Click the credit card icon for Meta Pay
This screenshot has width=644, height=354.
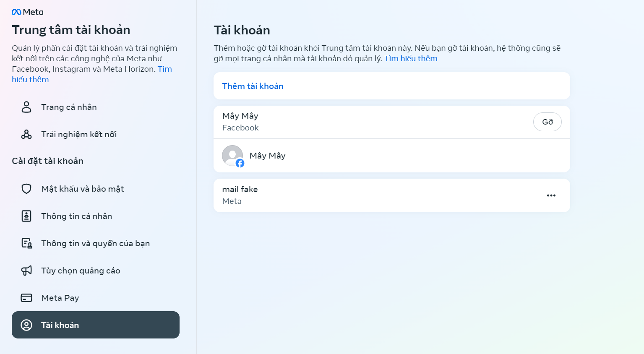[26, 298]
